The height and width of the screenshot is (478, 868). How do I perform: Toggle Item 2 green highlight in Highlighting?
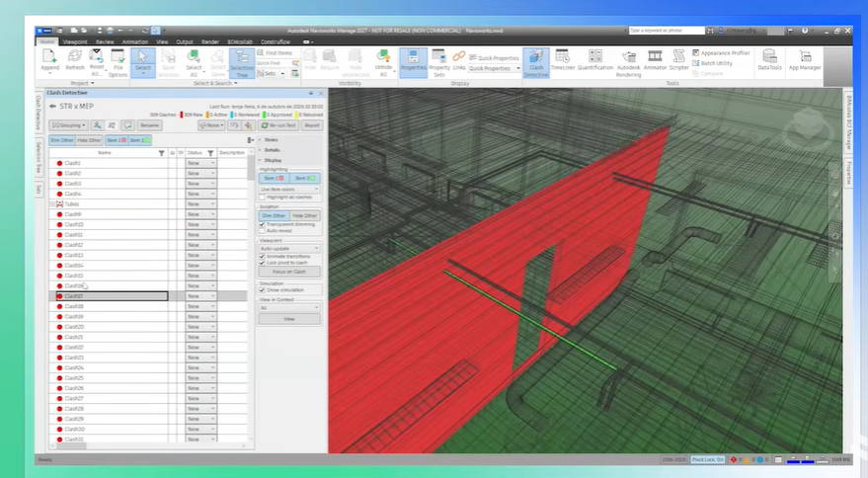pos(305,179)
